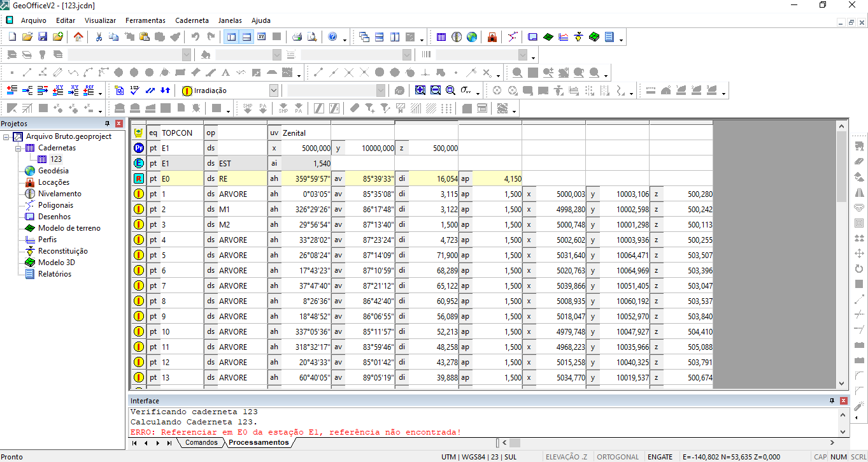Image resolution: width=868 pixels, height=462 pixels.
Task: Open the Geodésia globe toolbar icon
Action: pos(472,37)
